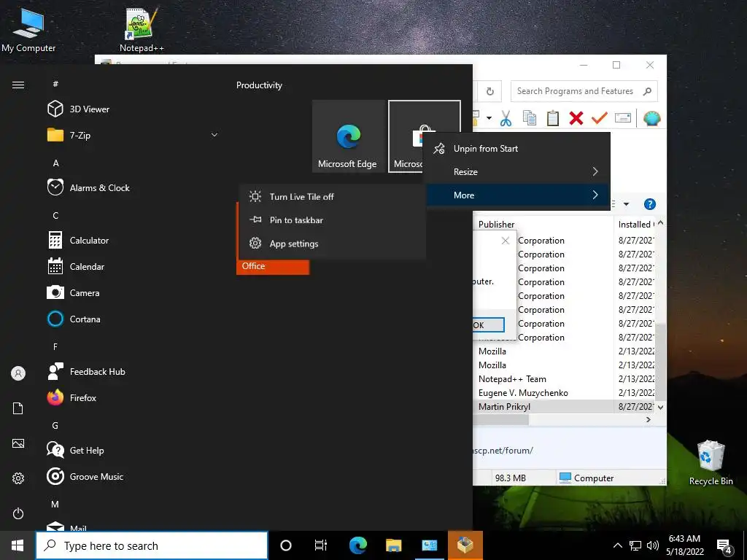Show hidden system tray icons
This screenshot has height=560, width=747.
click(x=617, y=545)
